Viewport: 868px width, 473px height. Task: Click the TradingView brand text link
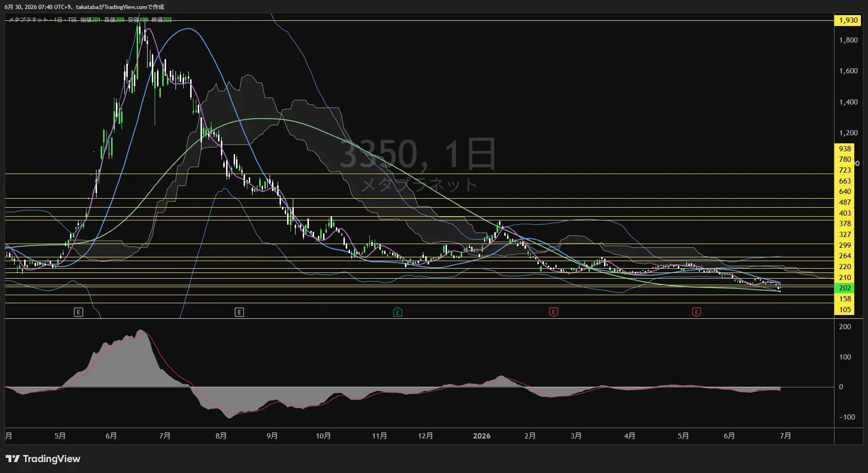[x=52, y=459]
